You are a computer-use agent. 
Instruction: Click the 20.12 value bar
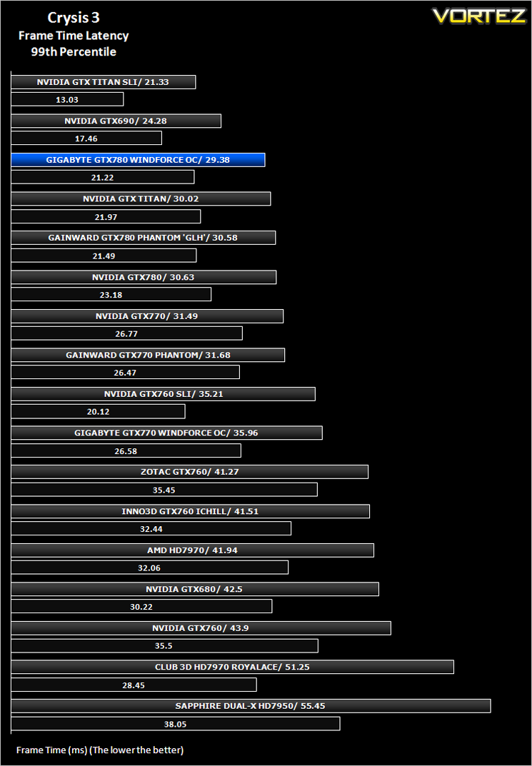pyautogui.click(x=98, y=411)
